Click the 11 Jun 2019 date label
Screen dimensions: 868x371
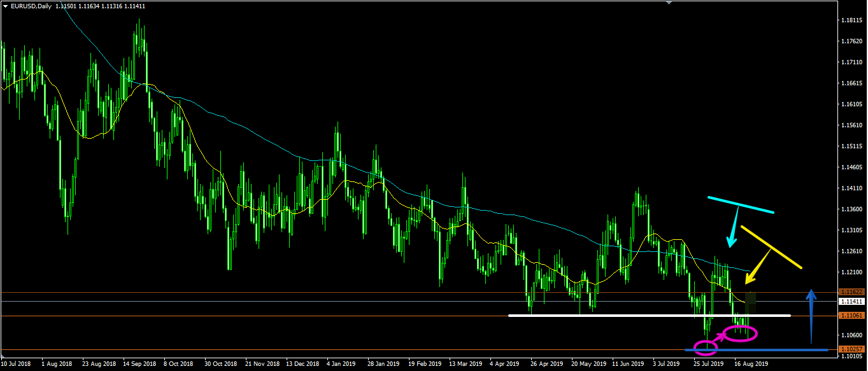(627, 365)
